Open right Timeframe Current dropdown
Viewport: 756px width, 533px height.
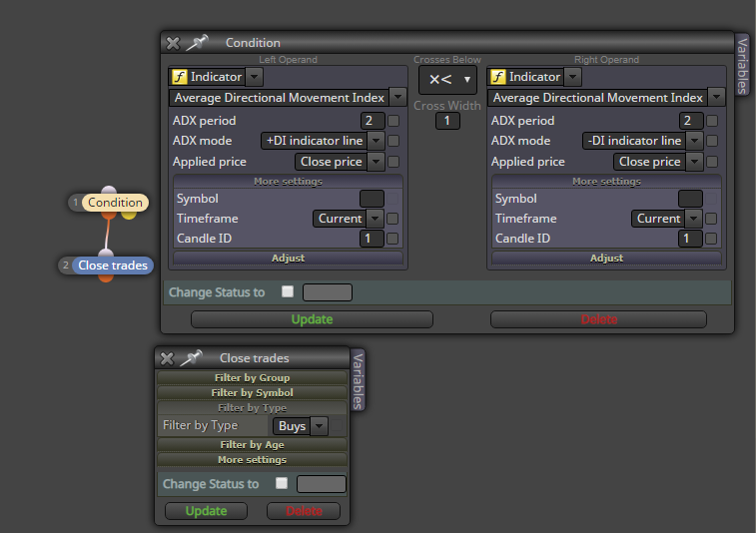[693, 219]
